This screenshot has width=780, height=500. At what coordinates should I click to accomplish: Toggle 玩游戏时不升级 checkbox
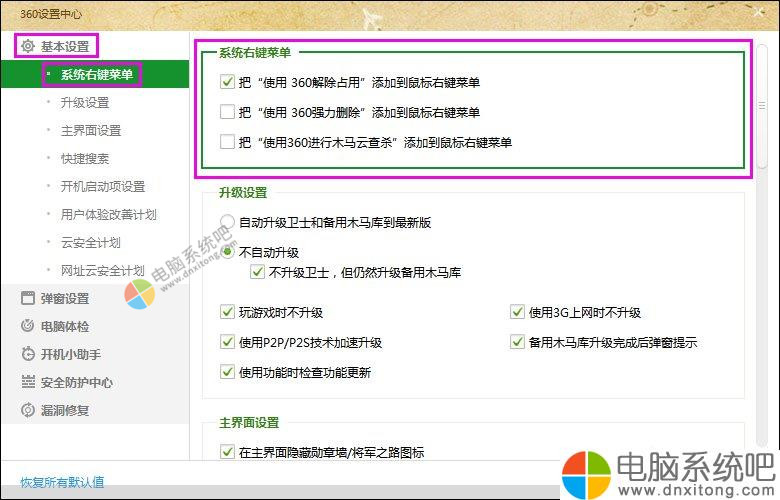227,312
